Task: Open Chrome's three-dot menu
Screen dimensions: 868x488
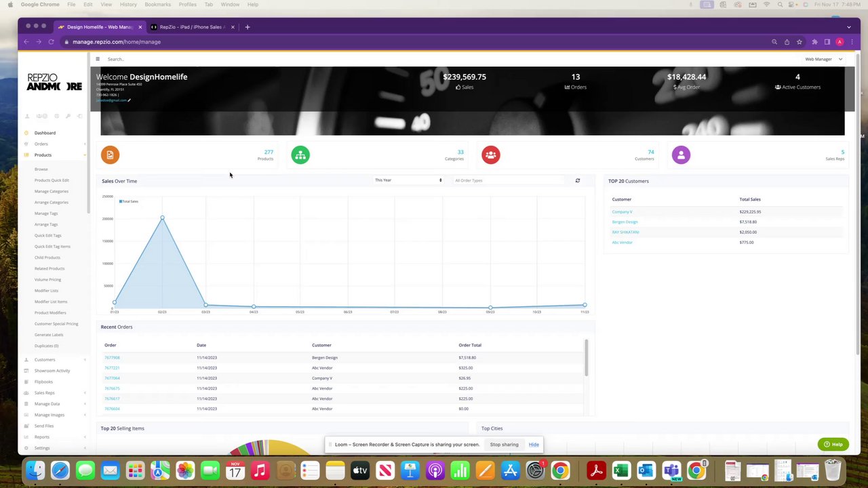Action: click(851, 42)
